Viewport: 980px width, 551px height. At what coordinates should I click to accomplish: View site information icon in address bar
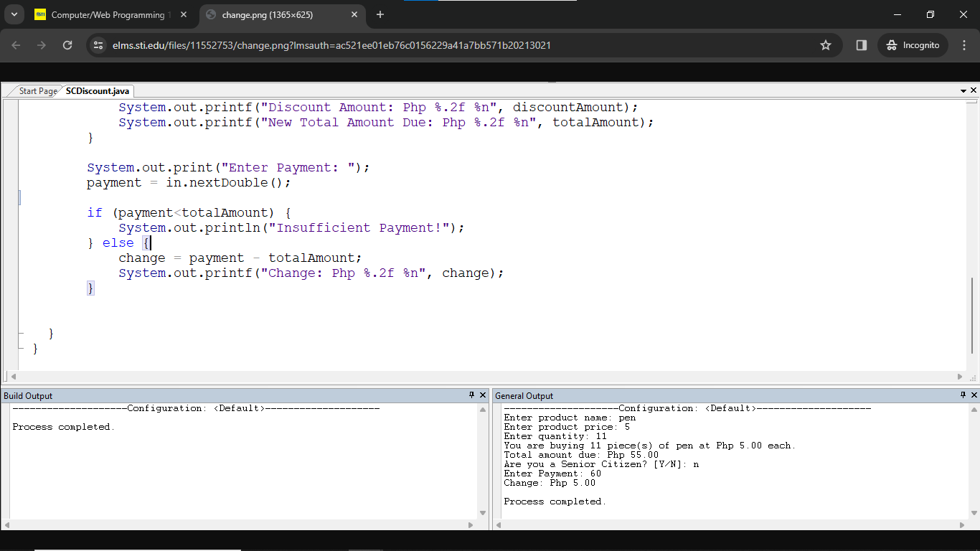[98, 45]
